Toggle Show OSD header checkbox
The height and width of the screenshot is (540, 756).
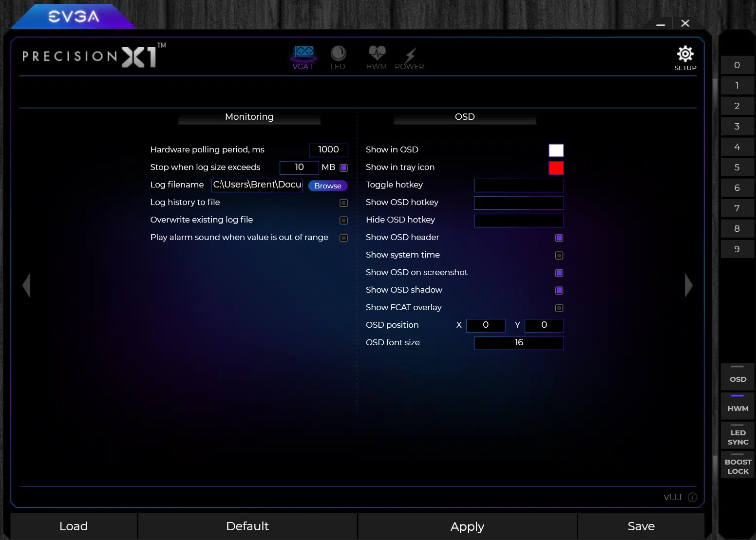coord(559,238)
